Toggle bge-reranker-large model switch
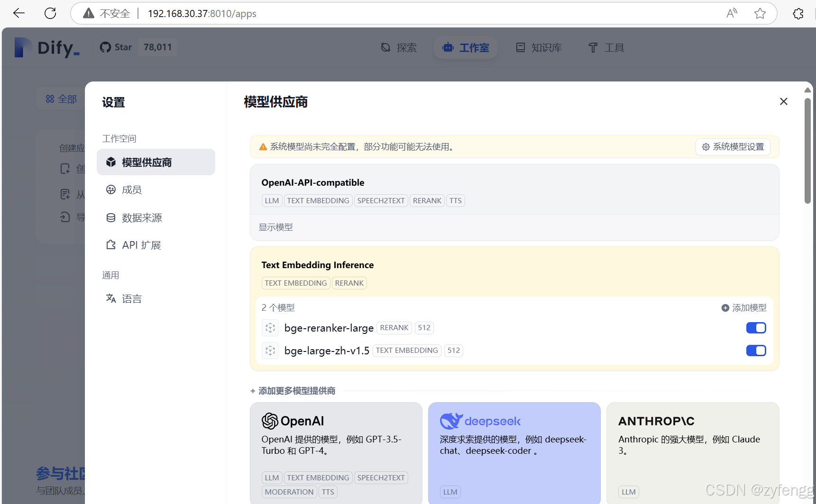This screenshot has width=816, height=504. click(x=756, y=328)
